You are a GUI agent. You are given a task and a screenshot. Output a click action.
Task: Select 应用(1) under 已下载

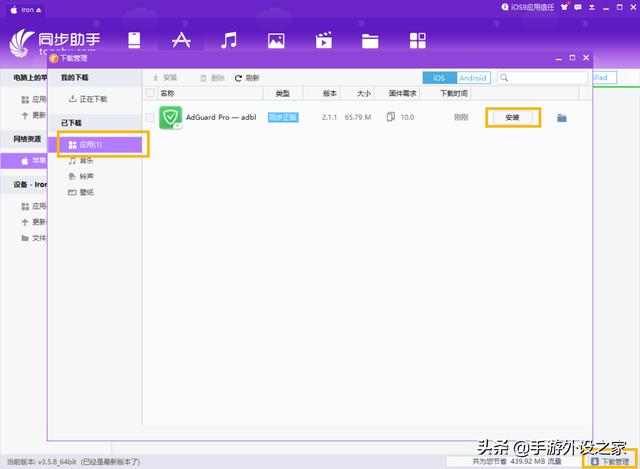[x=95, y=144]
